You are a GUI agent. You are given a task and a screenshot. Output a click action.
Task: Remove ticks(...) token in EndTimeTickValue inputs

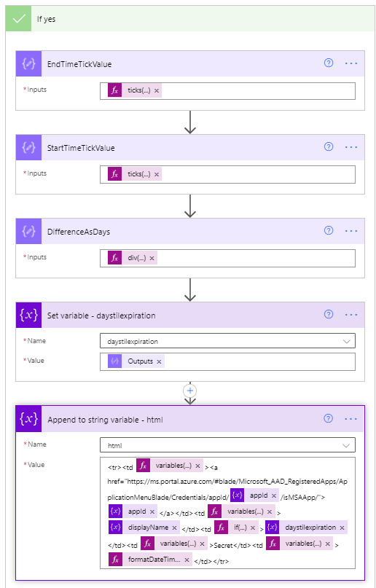pos(157,90)
